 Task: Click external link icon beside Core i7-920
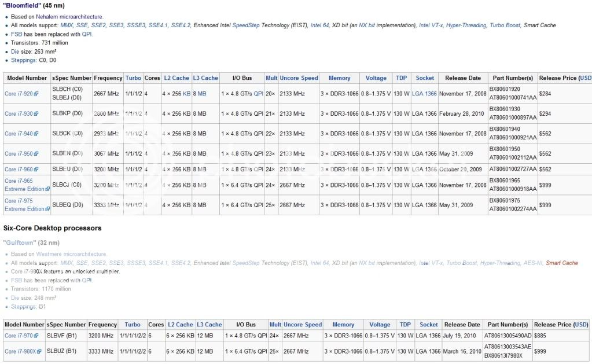click(36, 94)
